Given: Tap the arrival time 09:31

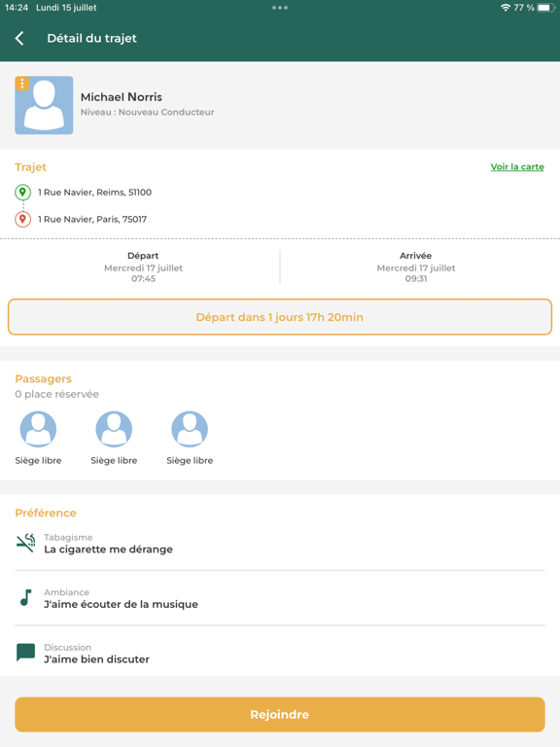Looking at the screenshot, I should pyautogui.click(x=416, y=279).
